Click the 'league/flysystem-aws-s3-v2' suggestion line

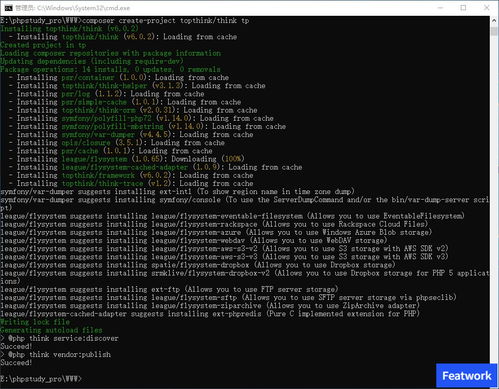click(x=225, y=249)
